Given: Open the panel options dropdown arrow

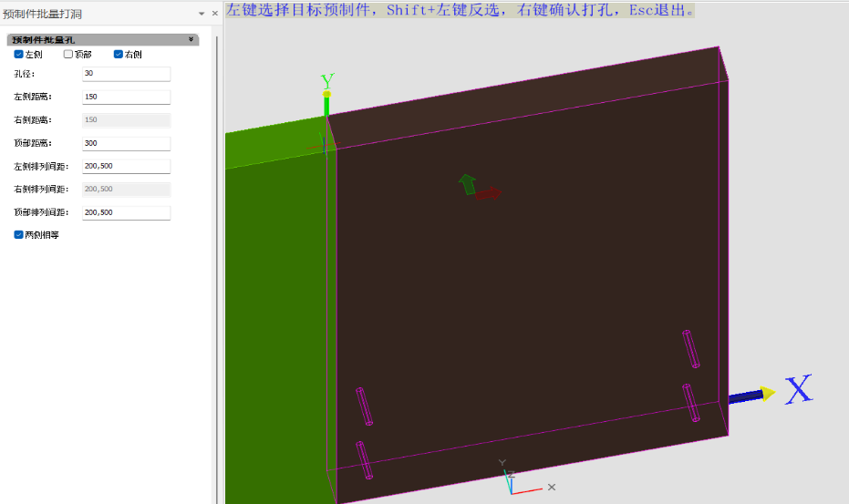Looking at the screenshot, I should (202, 14).
